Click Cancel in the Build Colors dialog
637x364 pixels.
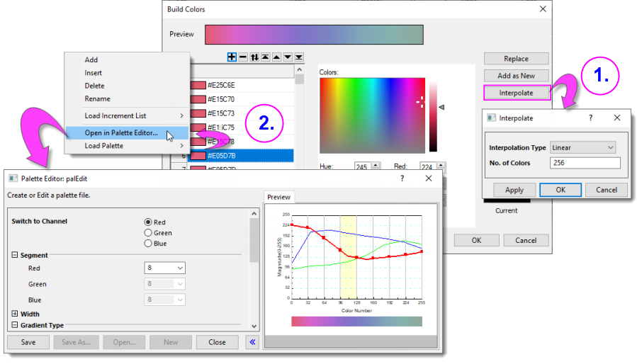526,240
